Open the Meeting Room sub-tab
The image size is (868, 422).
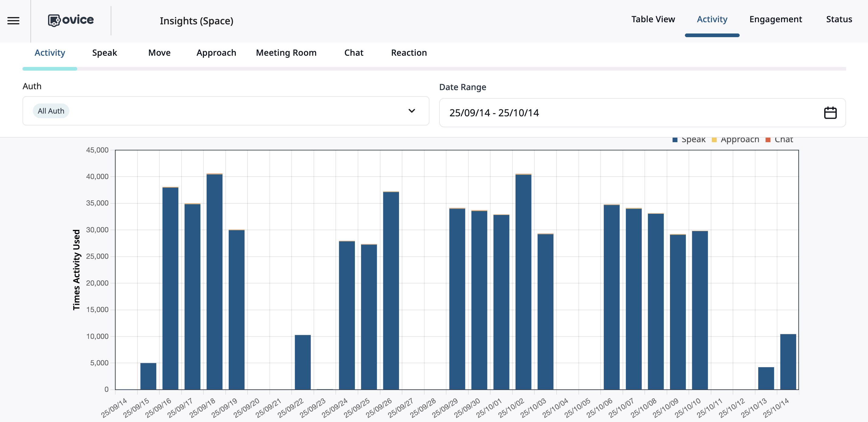pyautogui.click(x=286, y=53)
